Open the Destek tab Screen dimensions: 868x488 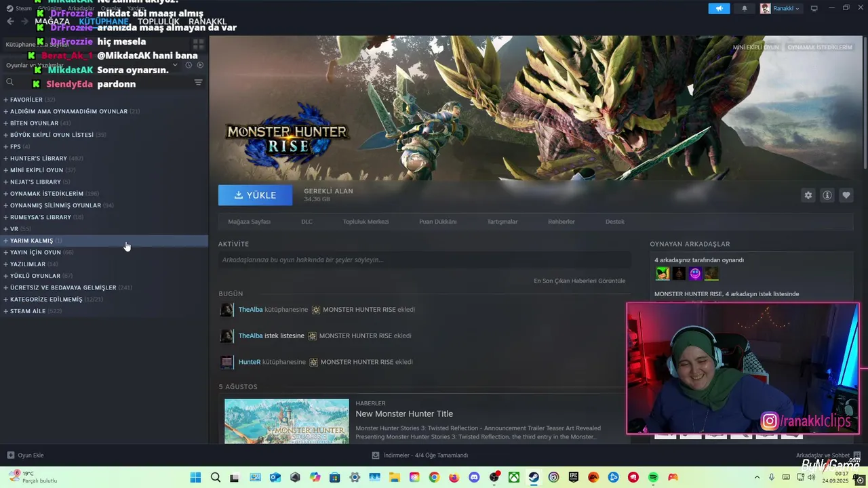tap(615, 222)
